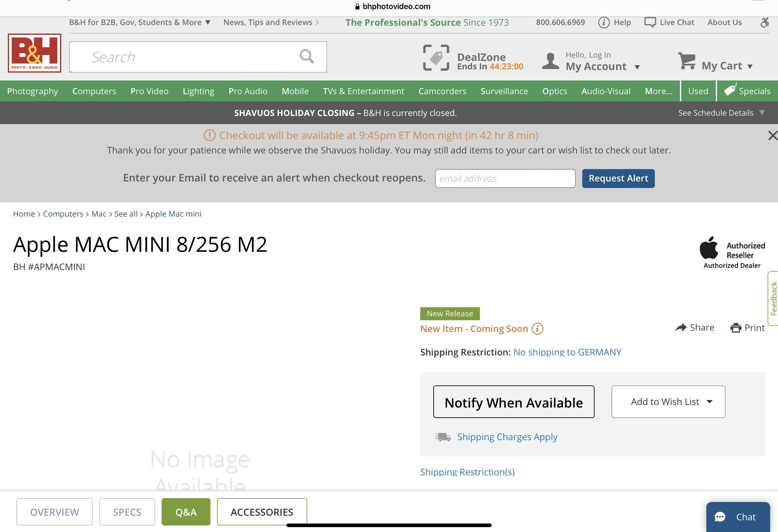This screenshot has width=778, height=532.
Task: Expand the My Cart dropdown arrow
Action: point(750,67)
